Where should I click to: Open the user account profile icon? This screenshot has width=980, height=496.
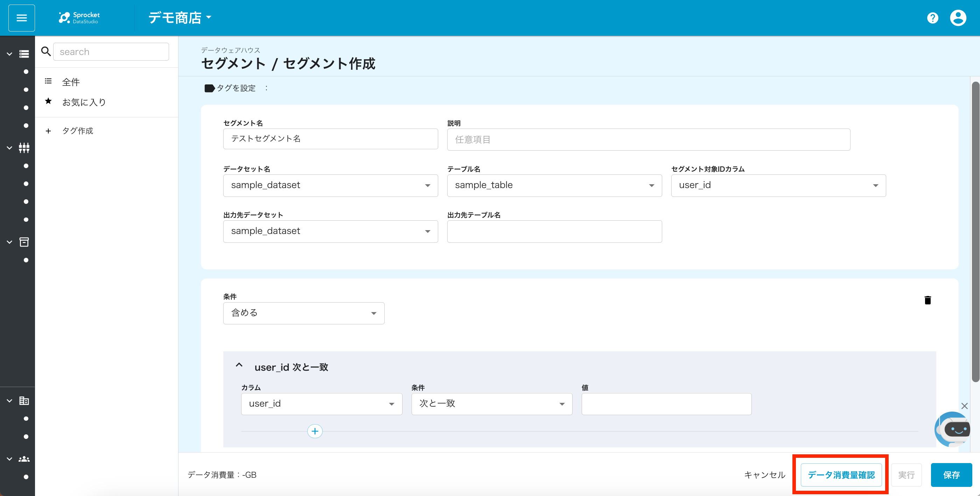click(958, 18)
